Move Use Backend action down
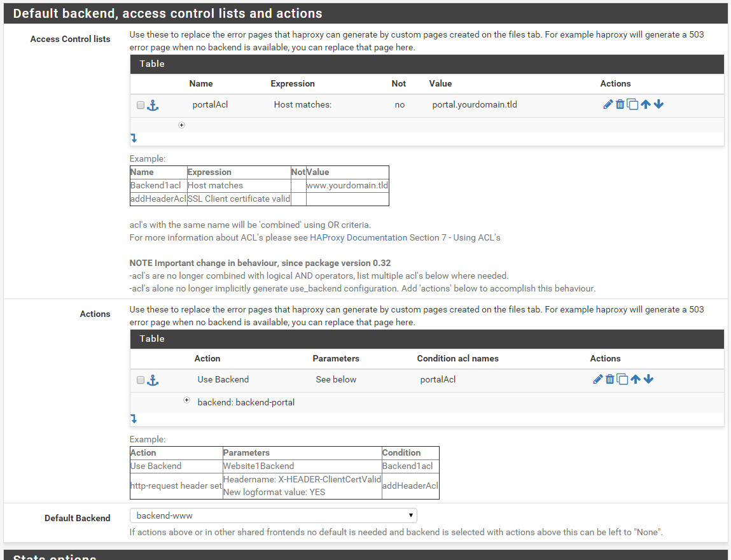 pyautogui.click(x=648, y=379)
